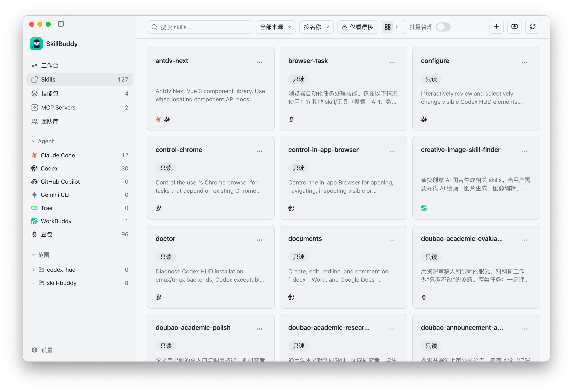Click the refresh icon button
The height and width of the screenshot is (392, 573).
pos(533,26)
